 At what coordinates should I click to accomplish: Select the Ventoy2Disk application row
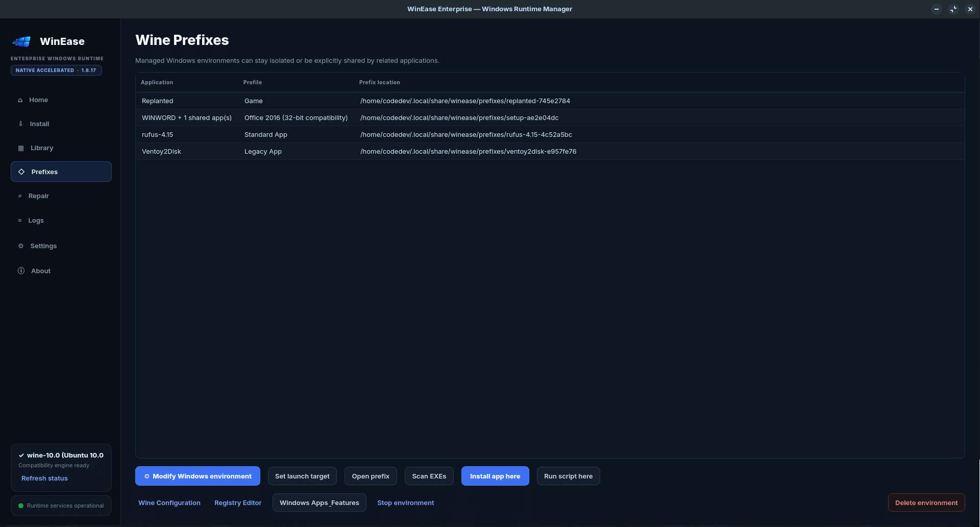pos(550,152)
